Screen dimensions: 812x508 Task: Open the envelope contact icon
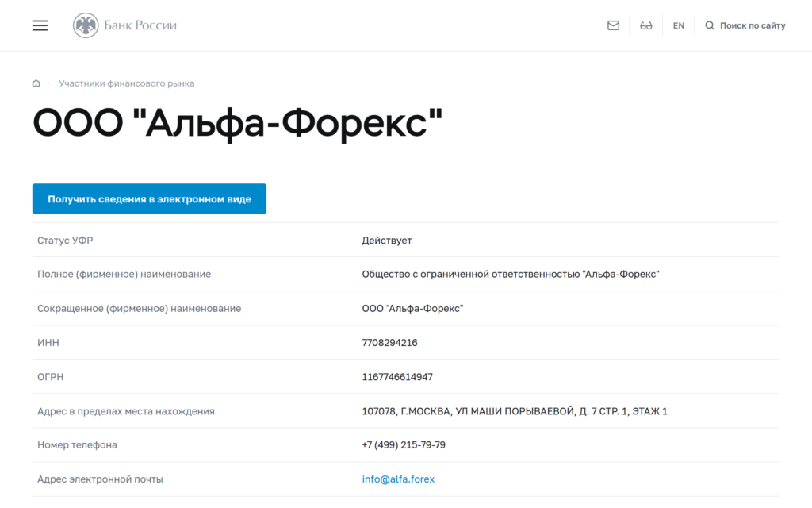[x=613, y=25]
